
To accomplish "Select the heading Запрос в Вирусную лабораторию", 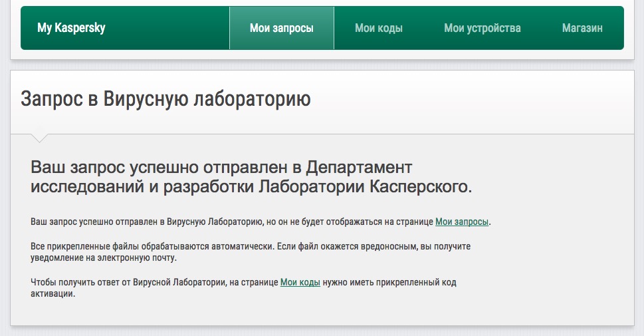I will pyautogui.click(x=166, y=99).
